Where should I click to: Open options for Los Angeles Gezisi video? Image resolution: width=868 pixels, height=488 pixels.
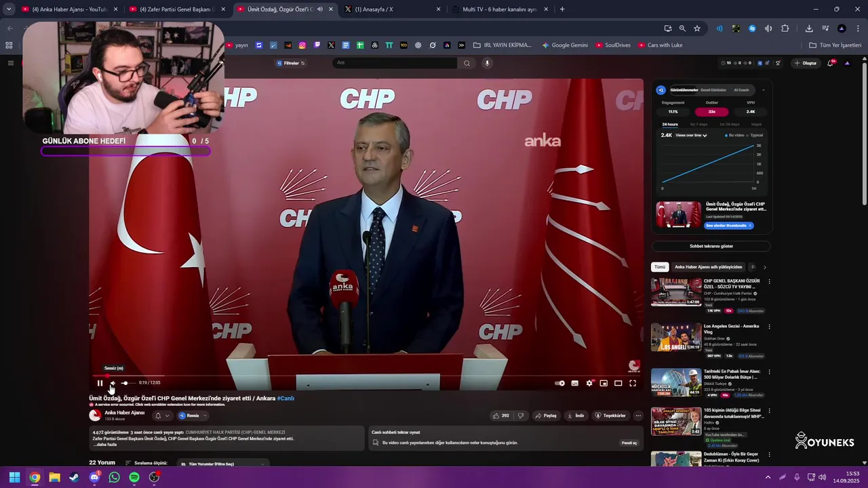click(769, 327)
